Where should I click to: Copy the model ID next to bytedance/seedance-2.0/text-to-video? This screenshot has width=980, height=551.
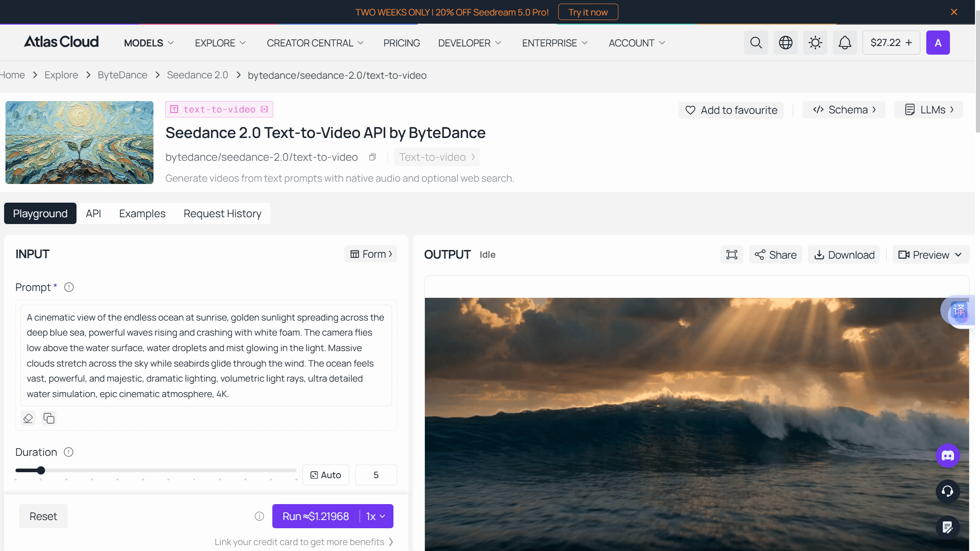click(373, 157)
